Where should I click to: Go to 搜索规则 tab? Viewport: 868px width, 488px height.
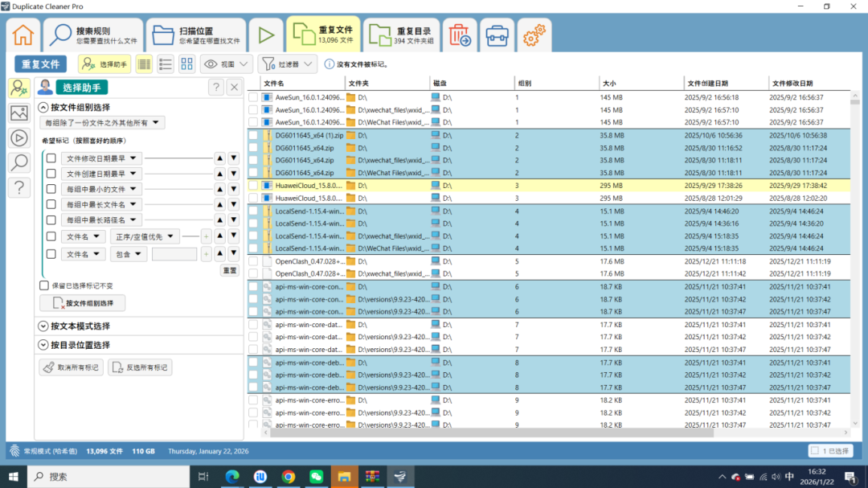coord(93,35)
